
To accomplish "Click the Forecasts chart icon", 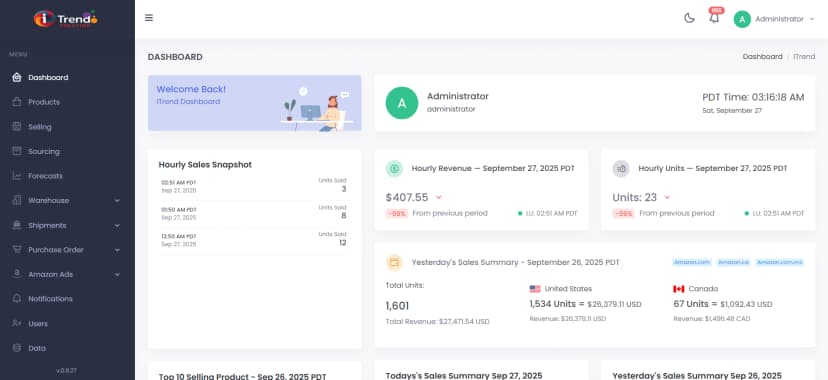I will [17, 176].
